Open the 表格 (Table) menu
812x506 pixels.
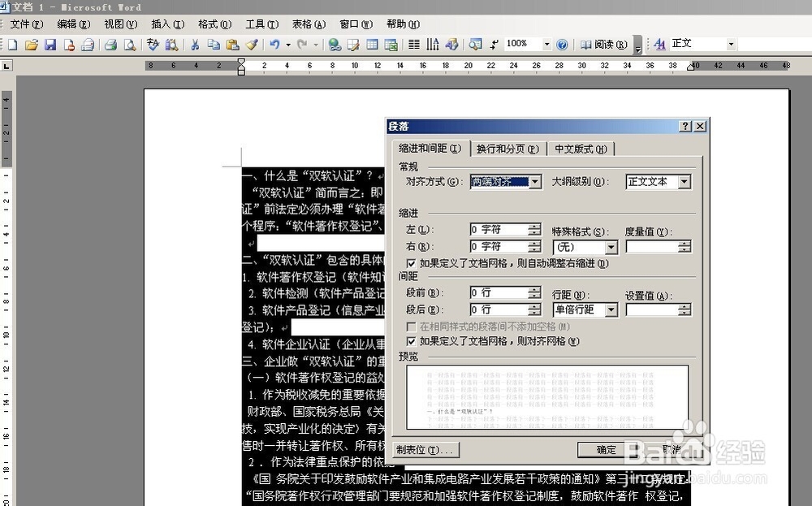tap(309, 24)
